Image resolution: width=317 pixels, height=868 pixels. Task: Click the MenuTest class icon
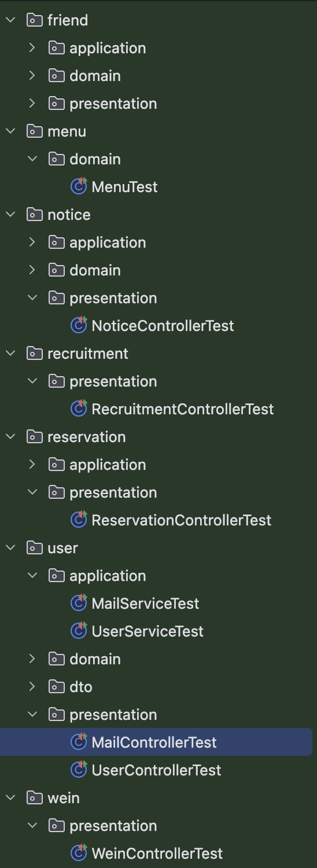tap(79, 186)
